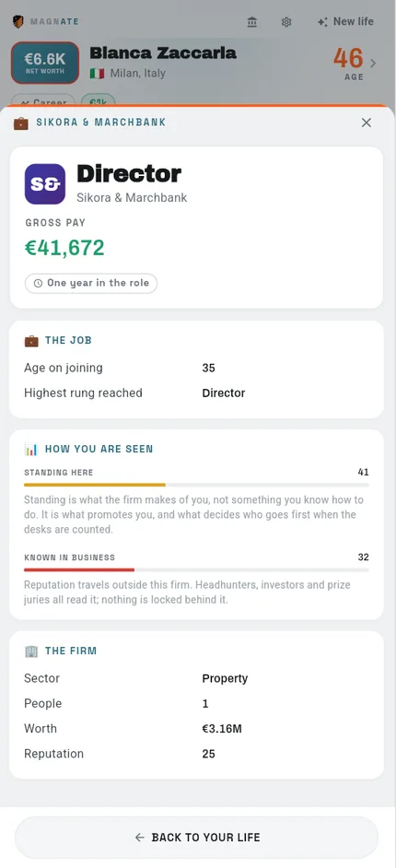Screen dimensions: 396x868
Task: Start a New life
Action: click(x=345, y=21)
